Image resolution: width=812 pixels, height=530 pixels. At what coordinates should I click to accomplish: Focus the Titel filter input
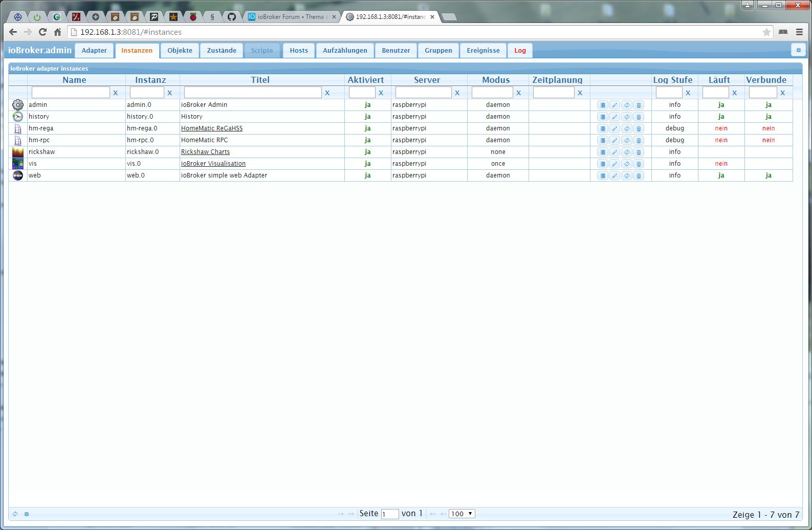[x=253, y=92]
